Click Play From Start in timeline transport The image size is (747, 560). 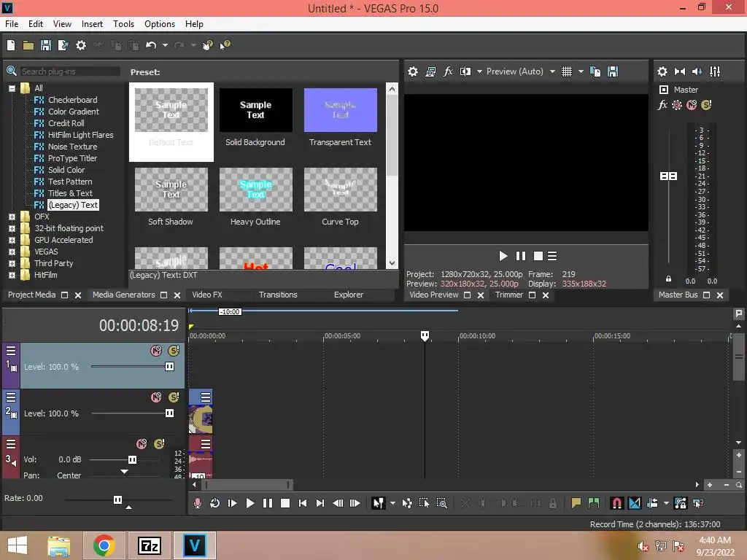232,503
